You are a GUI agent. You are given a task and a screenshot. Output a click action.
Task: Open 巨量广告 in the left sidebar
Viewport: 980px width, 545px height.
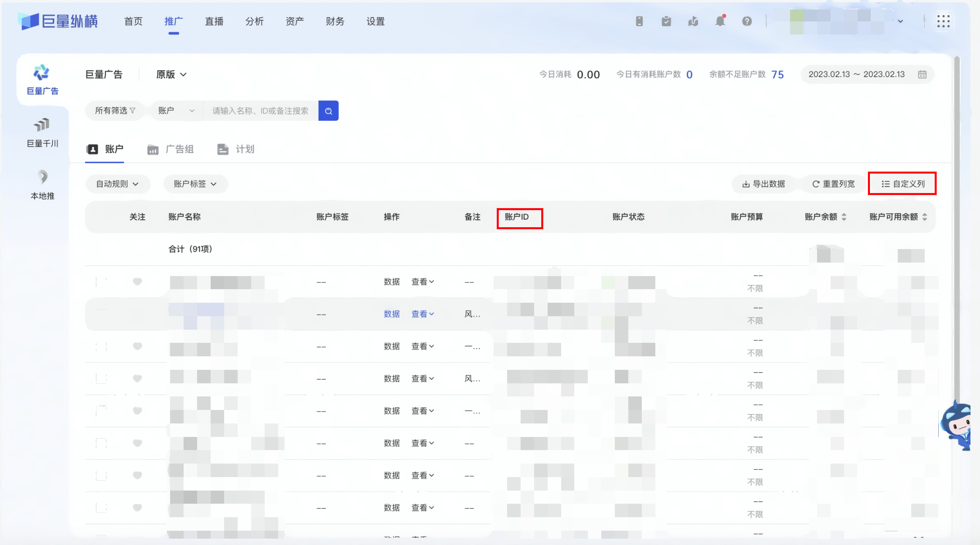[x=43, y=80]
